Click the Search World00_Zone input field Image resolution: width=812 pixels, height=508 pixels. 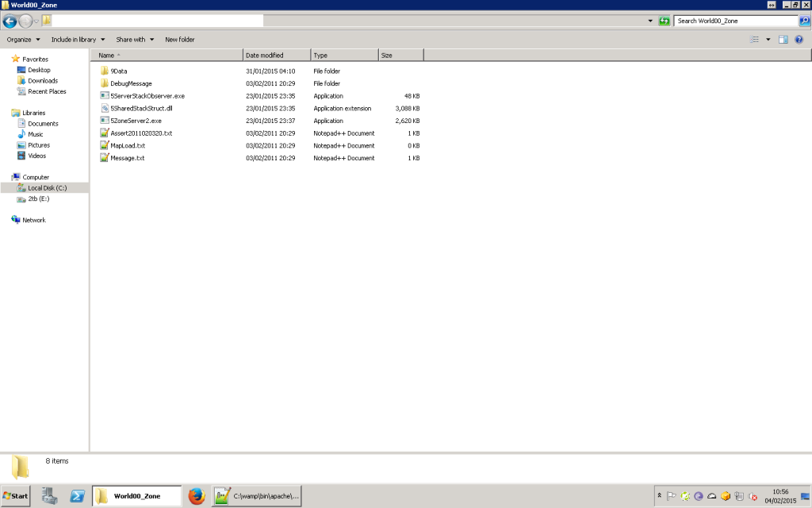pos(735,21)
